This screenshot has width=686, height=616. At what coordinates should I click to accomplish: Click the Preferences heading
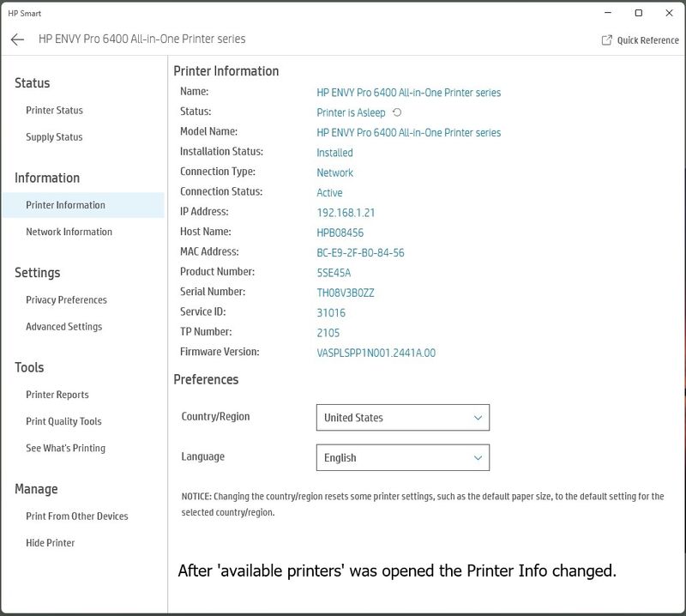[x=206, y=379]
